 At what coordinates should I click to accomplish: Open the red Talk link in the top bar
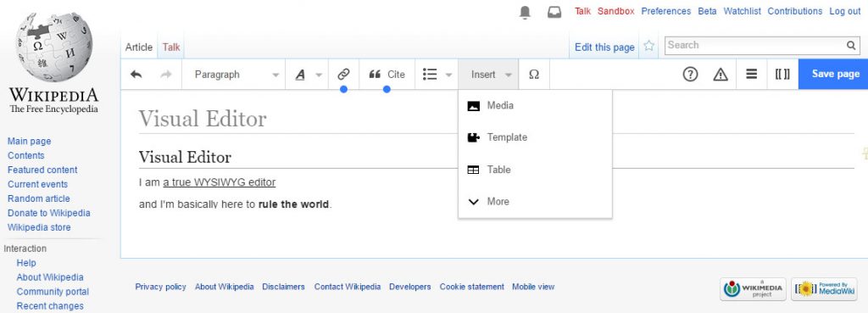tap(582, 11)
